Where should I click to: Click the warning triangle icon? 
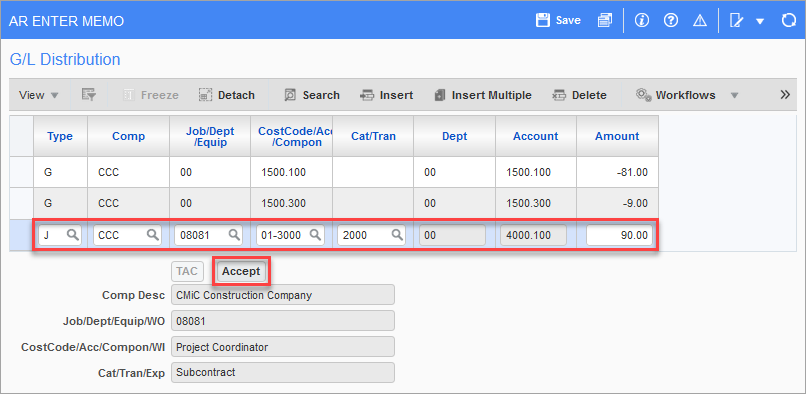click(x=700, y=21)
